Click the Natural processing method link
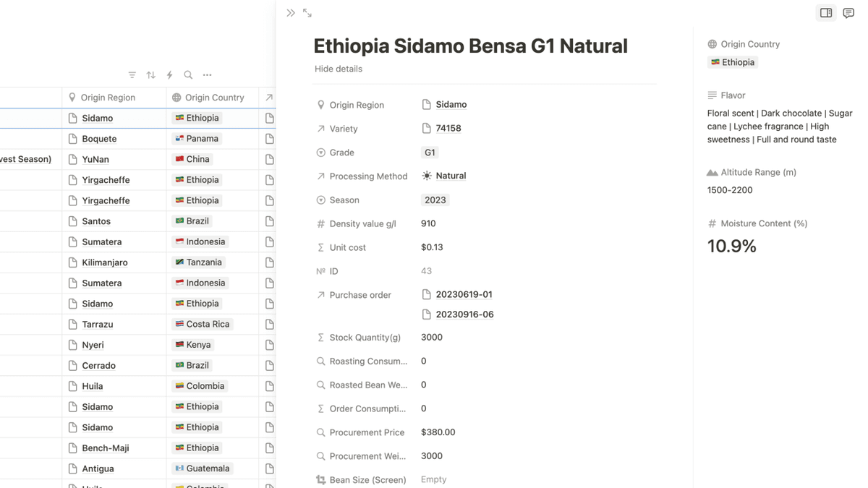The height and width of the screenshot is (488, 868). pyautogui.click(x=451, y=176)
